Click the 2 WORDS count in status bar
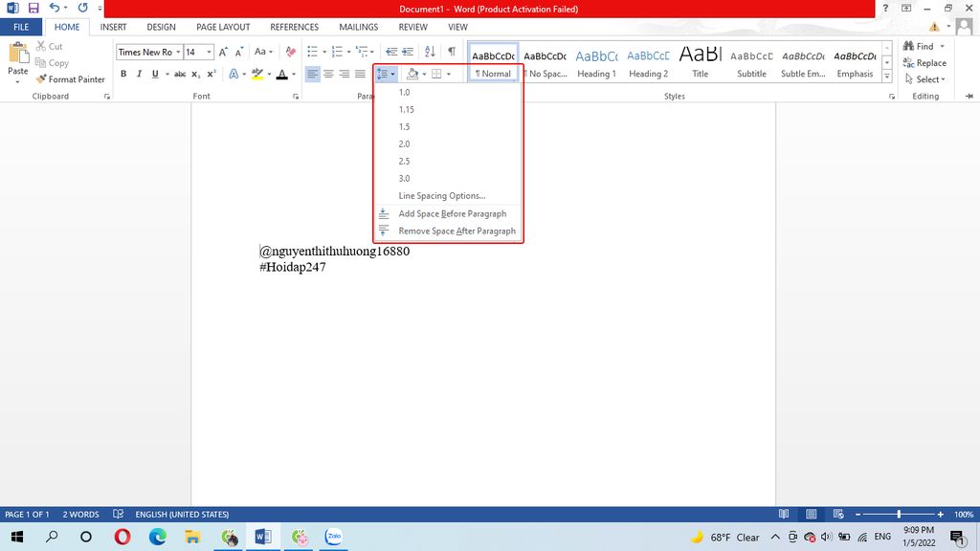Viewport: 980px width, 551px height. point(80,514)
